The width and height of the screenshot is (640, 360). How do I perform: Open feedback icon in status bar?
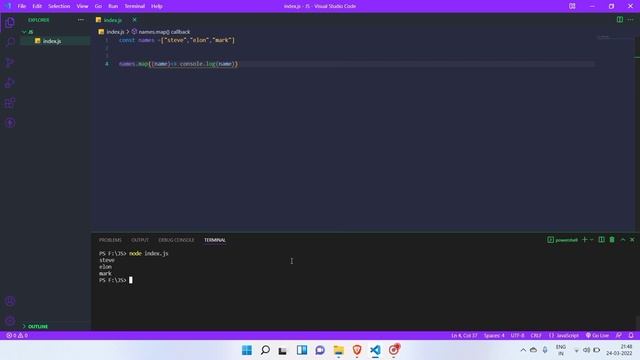click(x=619, y=336)
